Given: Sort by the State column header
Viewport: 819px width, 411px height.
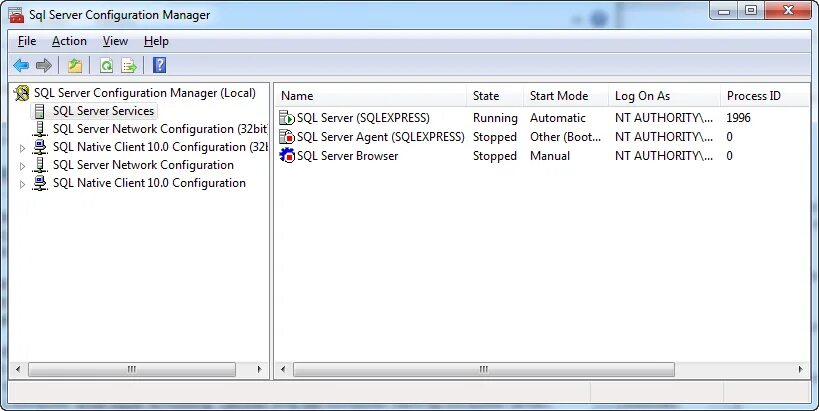Looking at the screenshot, I should pos(495,96).
